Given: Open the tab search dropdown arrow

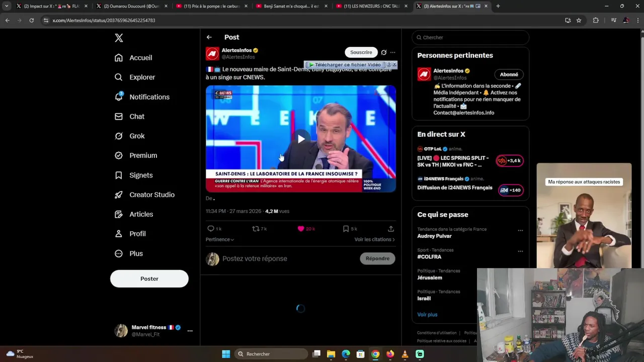Looking at the screenshot, I should [6, 6].
